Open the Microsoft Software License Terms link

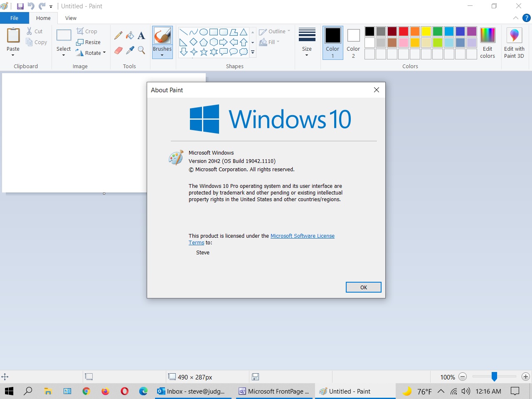coord(302,236)
